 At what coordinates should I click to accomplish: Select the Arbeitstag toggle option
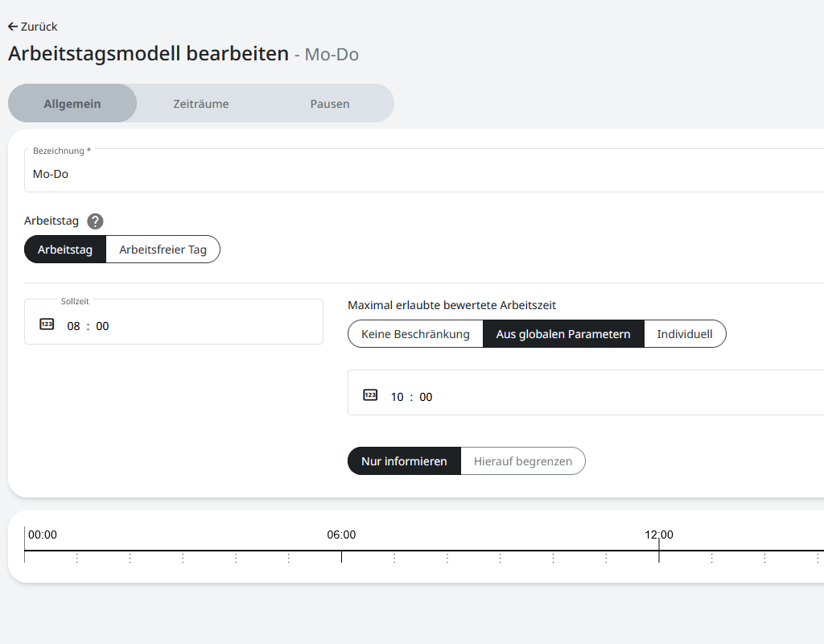pyautogui.click(x=65, y=250)
